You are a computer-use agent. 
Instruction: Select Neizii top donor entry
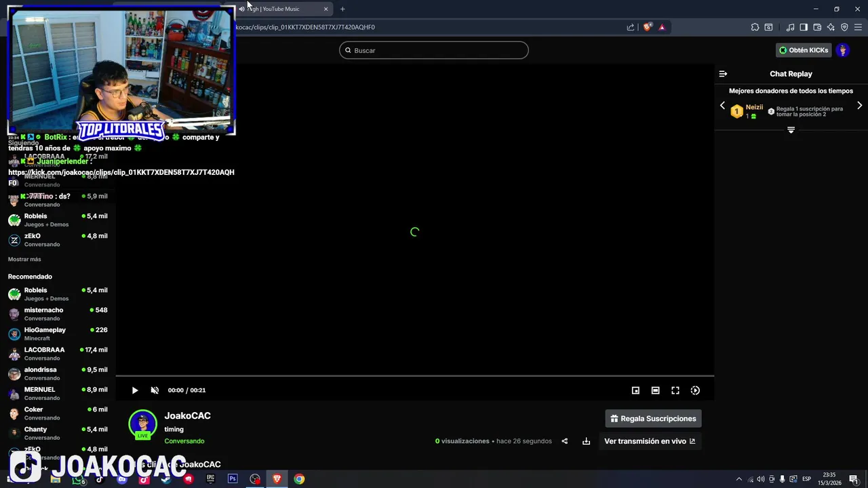coord(747,111)
